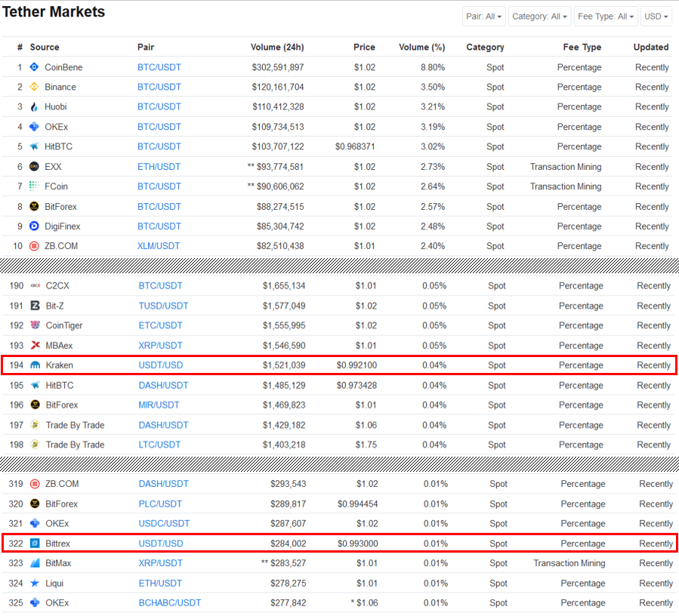
Task: Click the MBAex logo icon
Action: [x=35, y=346]
